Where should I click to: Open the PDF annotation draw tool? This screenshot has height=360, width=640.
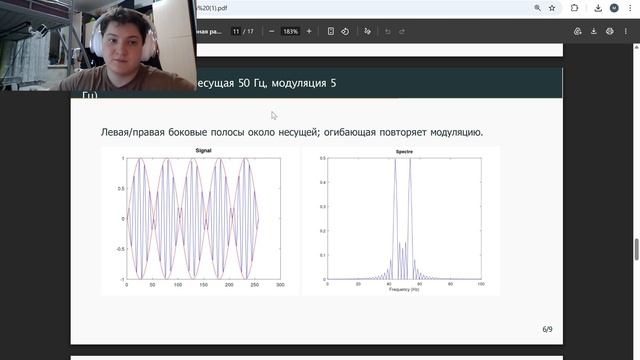point(367,31)
